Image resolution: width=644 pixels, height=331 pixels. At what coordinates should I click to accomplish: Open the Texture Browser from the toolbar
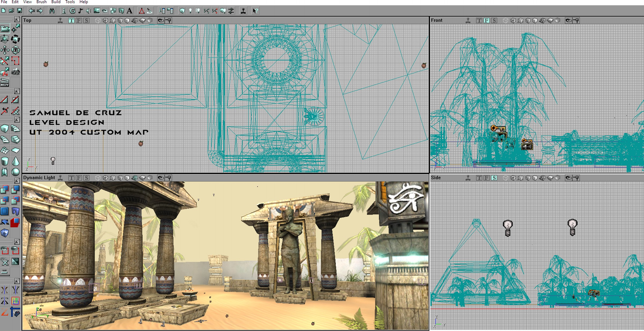[x=96, y=11]
